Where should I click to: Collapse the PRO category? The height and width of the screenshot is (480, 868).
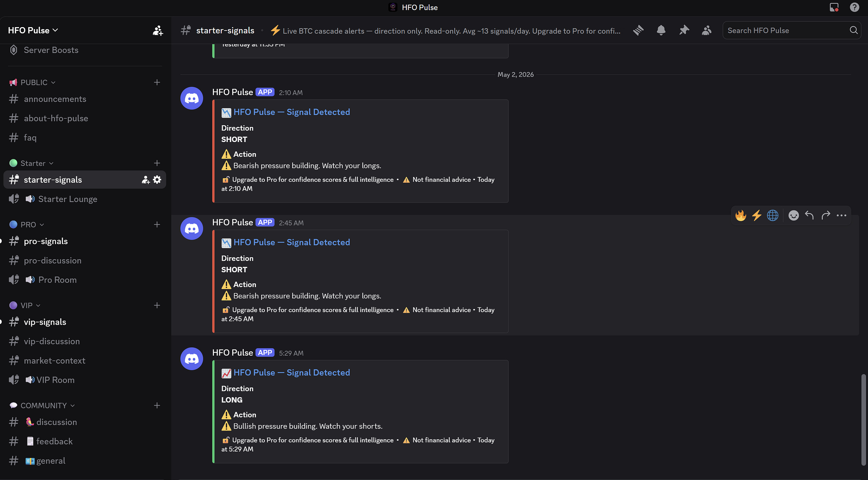coord(27,224)
